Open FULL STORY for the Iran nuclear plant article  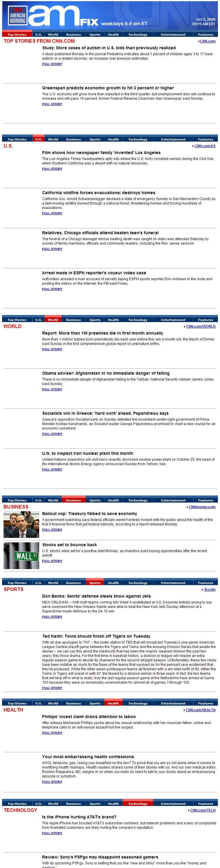tap(52, 470)
